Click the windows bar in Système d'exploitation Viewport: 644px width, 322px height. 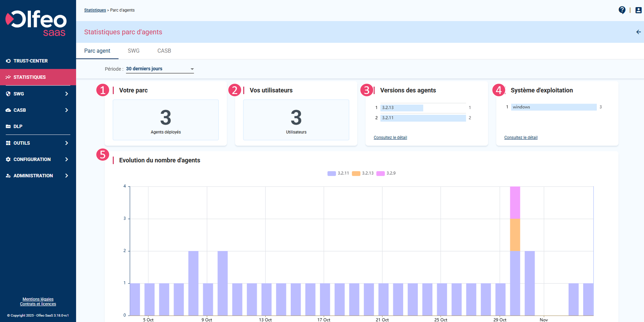click(x=554, y=107)
